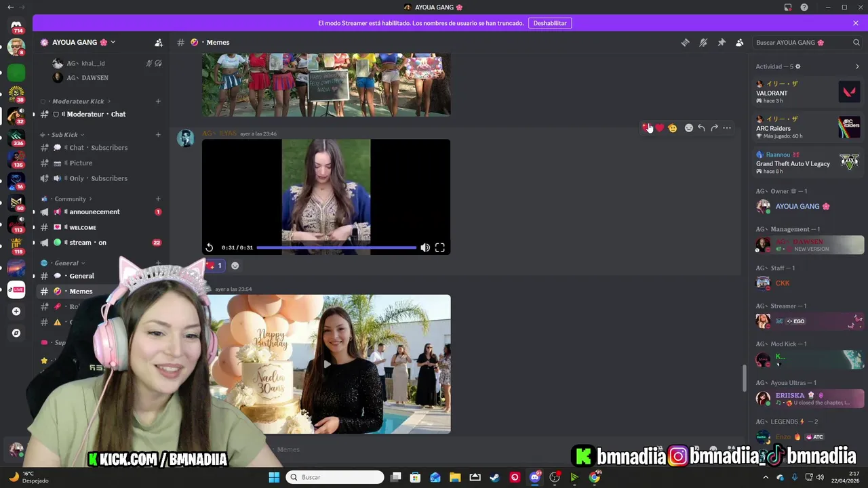The height and width of the screenshot is (488, 868).
Task: Toggle the heart reaction with count 1
Action: pyautogui.click(x=214, y=266)
